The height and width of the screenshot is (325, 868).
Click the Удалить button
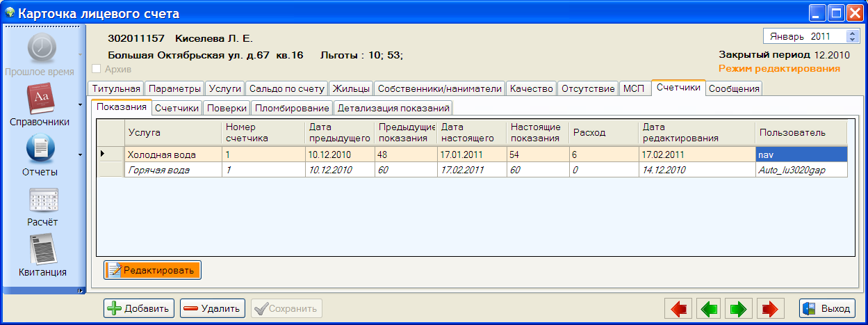pos(212,308)
